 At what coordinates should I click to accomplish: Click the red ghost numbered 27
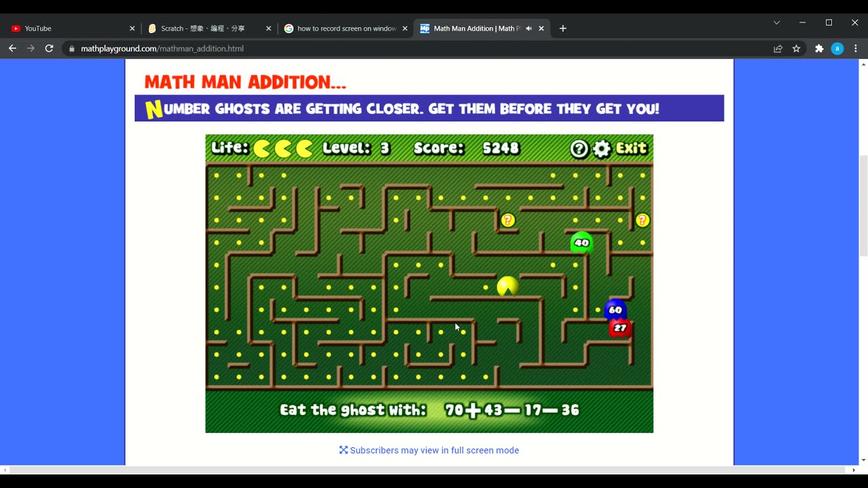620,328
